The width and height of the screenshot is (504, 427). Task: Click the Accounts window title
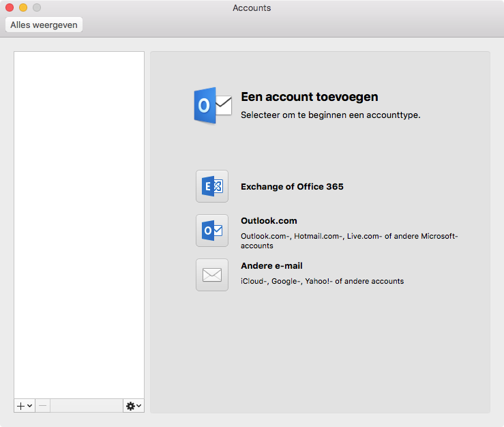pyautogui.click(x=252, y=8)
